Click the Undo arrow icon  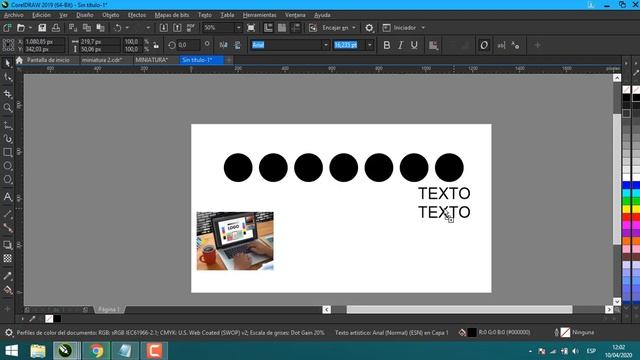[x=118, y=28]
